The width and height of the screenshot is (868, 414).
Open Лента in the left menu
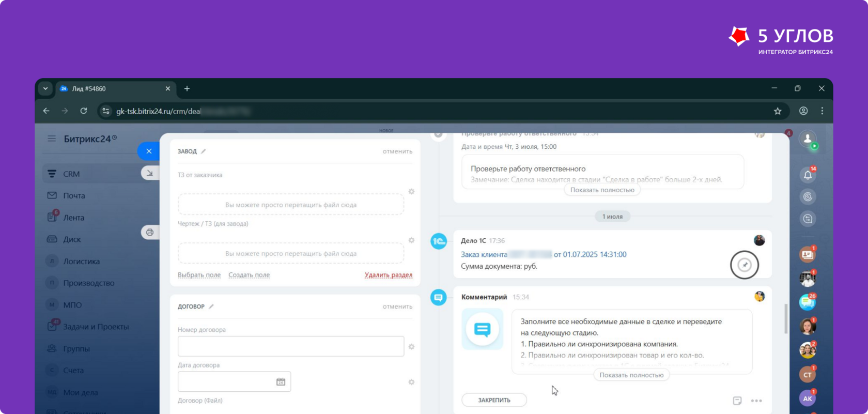pos(73,218)
